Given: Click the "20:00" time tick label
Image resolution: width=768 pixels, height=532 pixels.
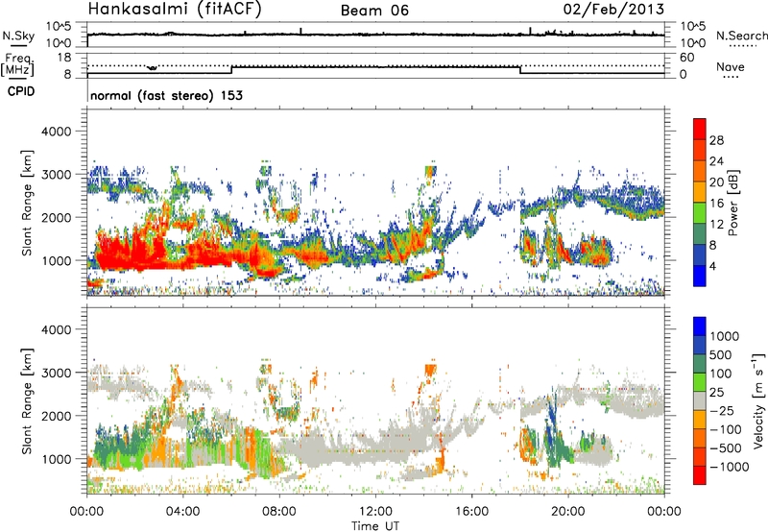Looking at the screenshot, I should point(567,512).
